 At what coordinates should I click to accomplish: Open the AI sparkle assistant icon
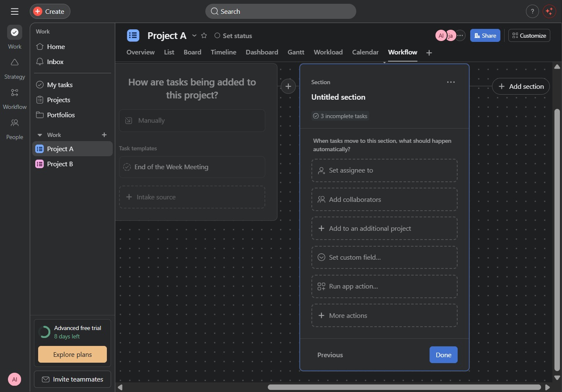549,11
